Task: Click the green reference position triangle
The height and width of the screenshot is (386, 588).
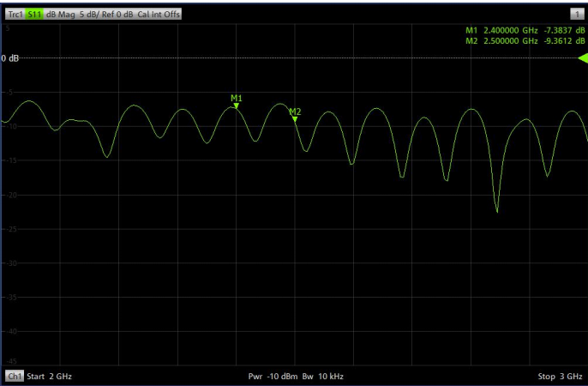Action: [x=583, y=58]
